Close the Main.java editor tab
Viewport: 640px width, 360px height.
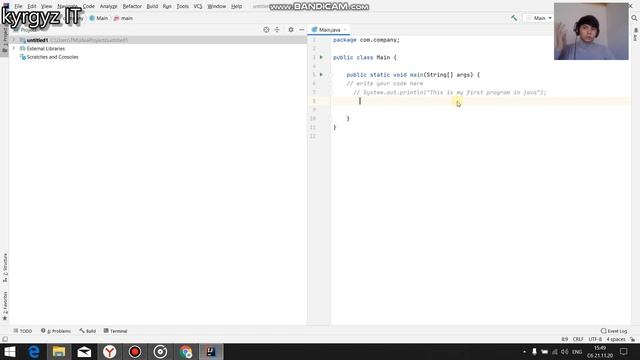(345, 30)
